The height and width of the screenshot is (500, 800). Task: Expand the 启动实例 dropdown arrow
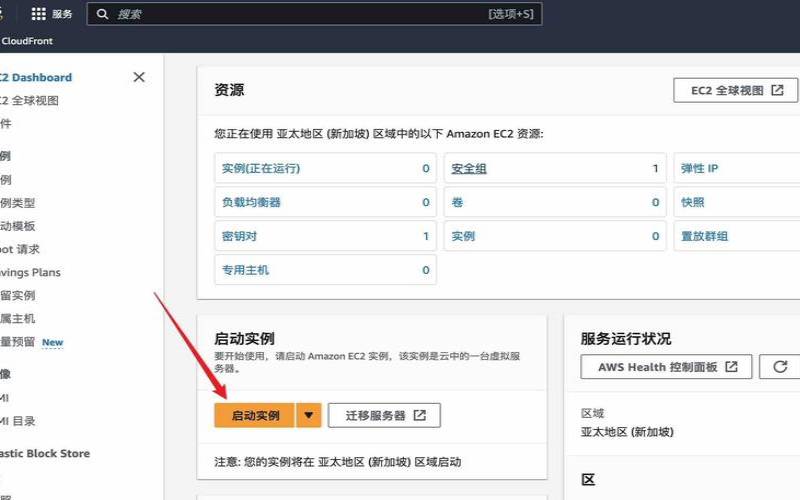click(309, 415)
